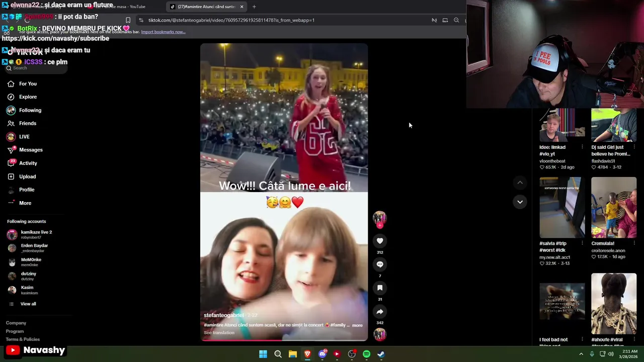Open Windows Start menu
Image resolution: width=644 pixels, height=362 pixels.
point(263,354)
